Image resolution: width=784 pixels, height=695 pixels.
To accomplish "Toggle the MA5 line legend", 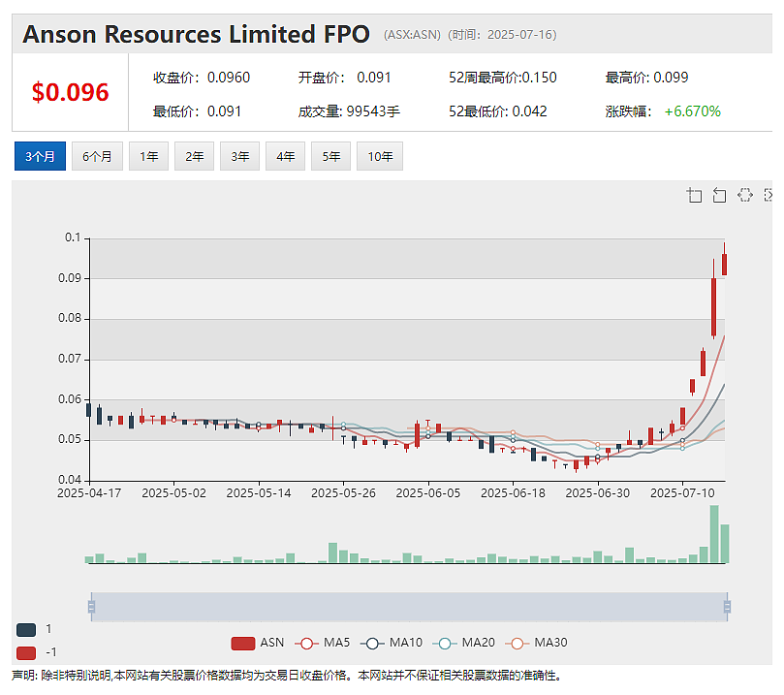I will [x=323, y=643].
